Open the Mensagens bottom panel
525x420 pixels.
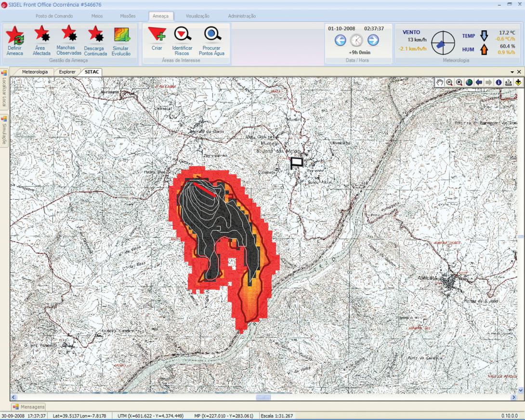[28, 407]
